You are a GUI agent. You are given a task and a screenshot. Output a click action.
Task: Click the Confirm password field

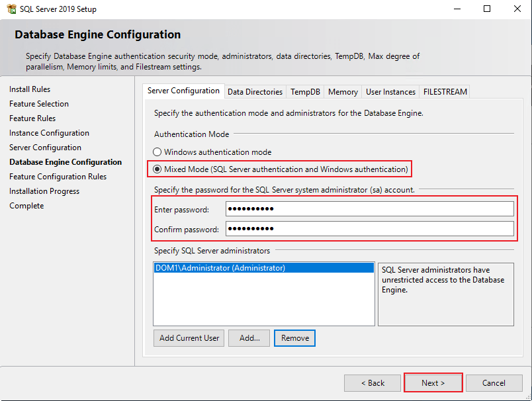coord(369,229)
